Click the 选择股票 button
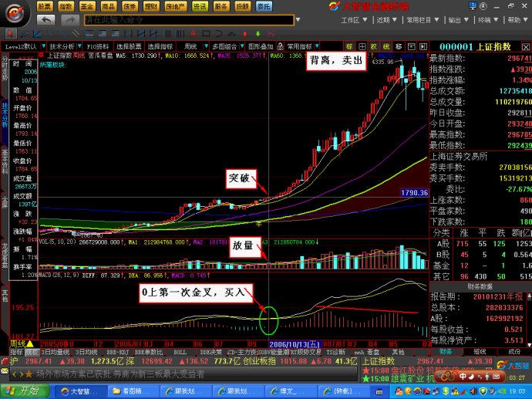Viewport: 532px width, 399px height. click(129, 46)
